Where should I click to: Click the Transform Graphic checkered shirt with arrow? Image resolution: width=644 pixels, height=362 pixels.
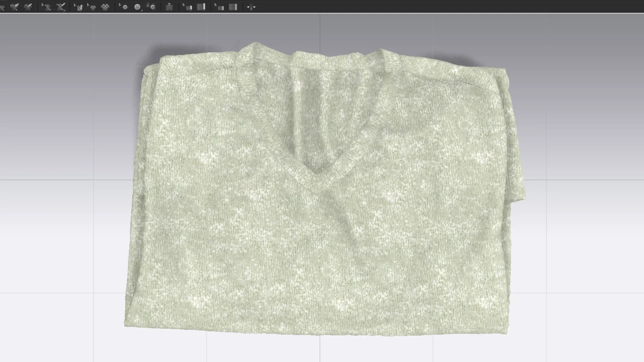pyautogui.click(x=92, y=7)
